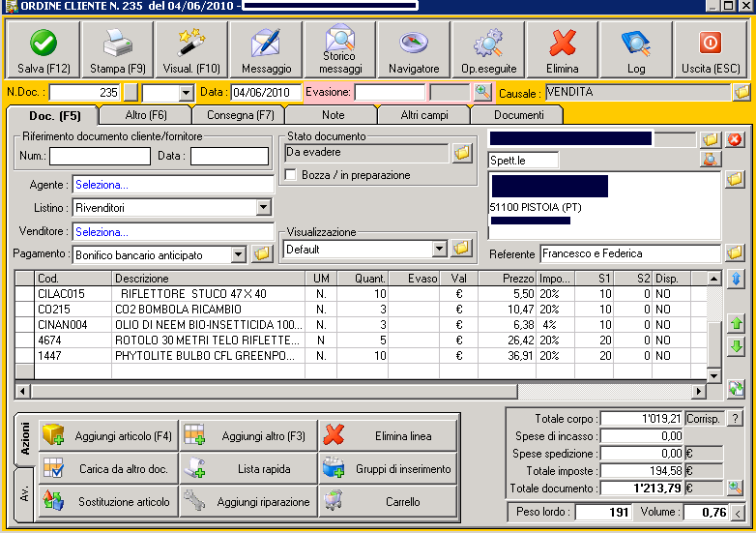Click Uscita (ESC) power icon
756x533 pixels.
coord(711,49)
